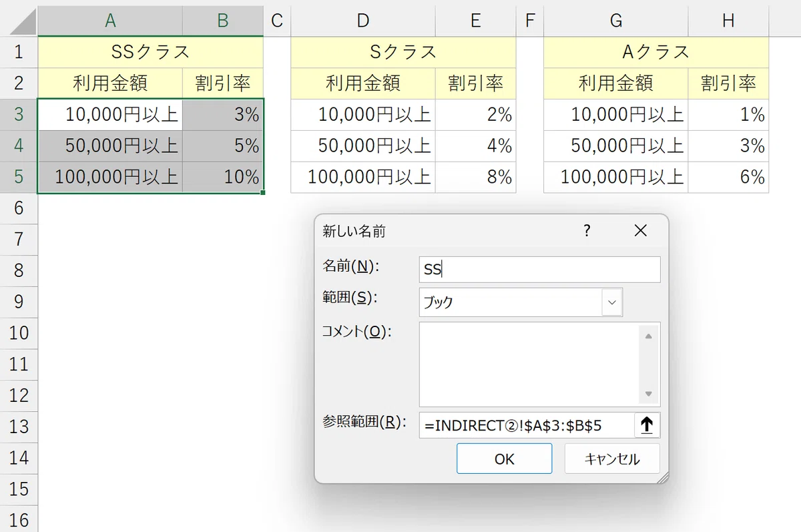Viewport: 801px width, 532px height.
Task: Select column E header
Action: (x=476, y=21)
